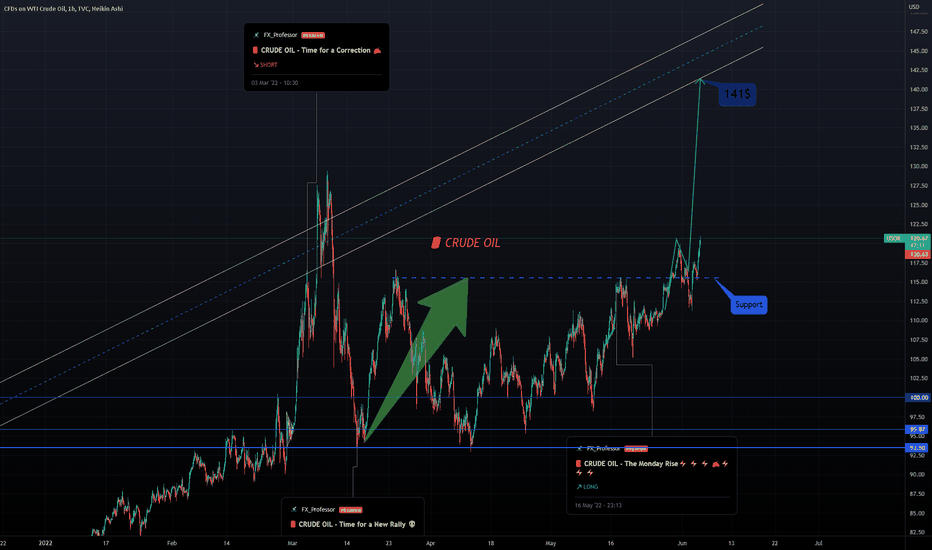Click the oil drum icon in the Monday Rise card
Viewport: 932px width, 550px height.
tap(578, 464)
